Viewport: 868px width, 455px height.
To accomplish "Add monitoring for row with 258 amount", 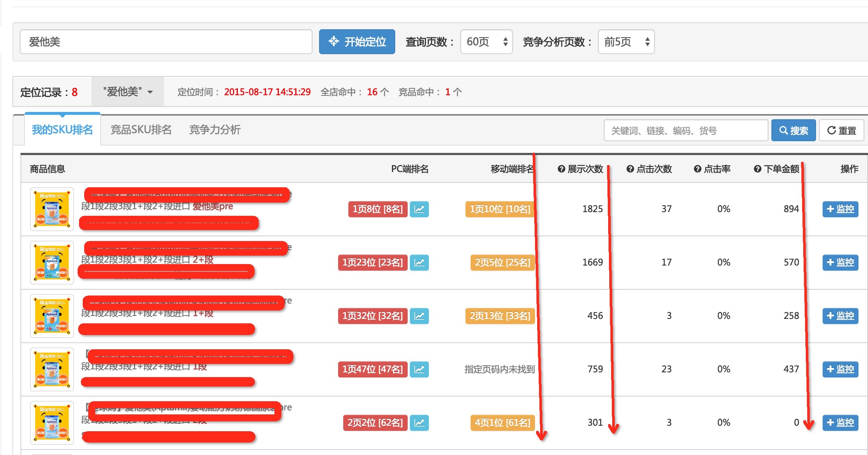I will tap(840, 316).
